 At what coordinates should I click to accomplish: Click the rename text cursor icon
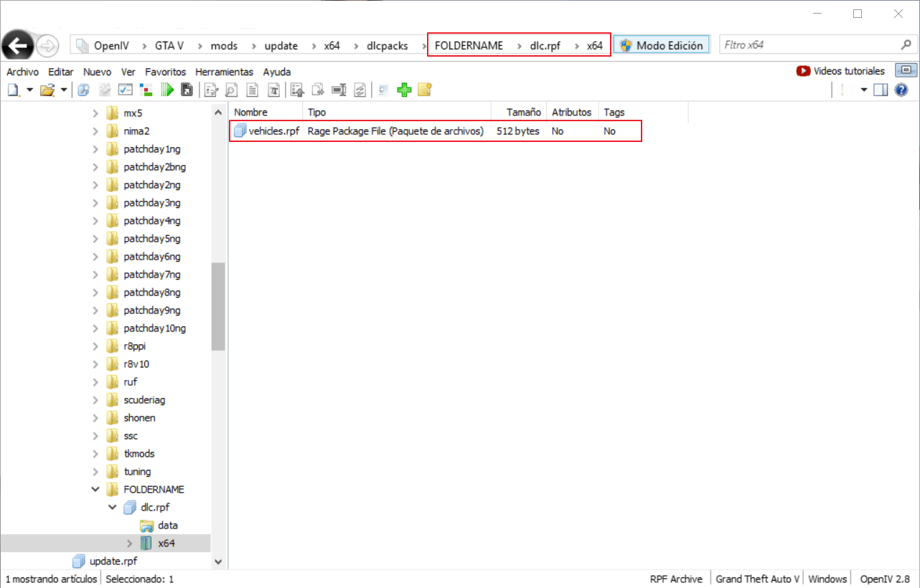pos(339,90)
